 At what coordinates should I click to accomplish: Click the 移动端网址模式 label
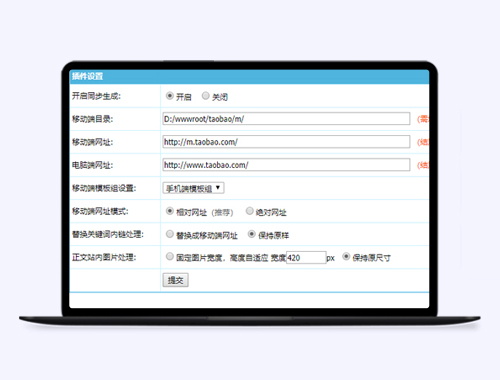[x=100, y=211]
